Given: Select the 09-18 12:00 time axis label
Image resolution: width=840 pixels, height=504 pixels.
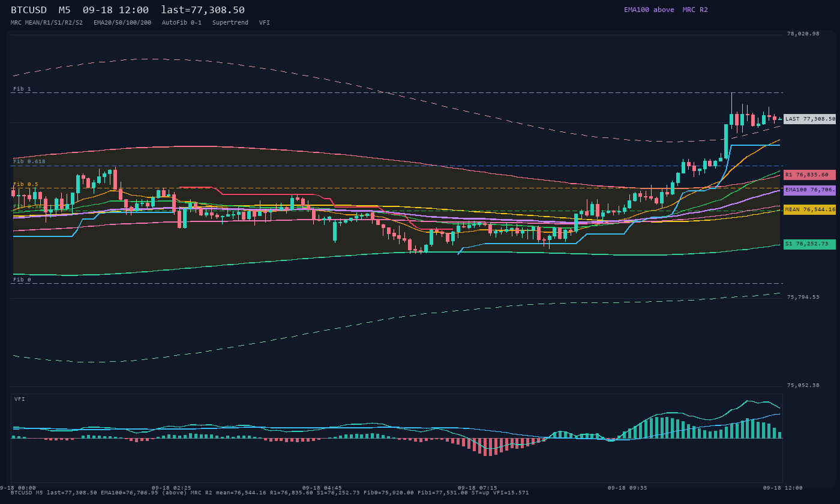Looking at the screenshot, I should [x=783, y=488].
